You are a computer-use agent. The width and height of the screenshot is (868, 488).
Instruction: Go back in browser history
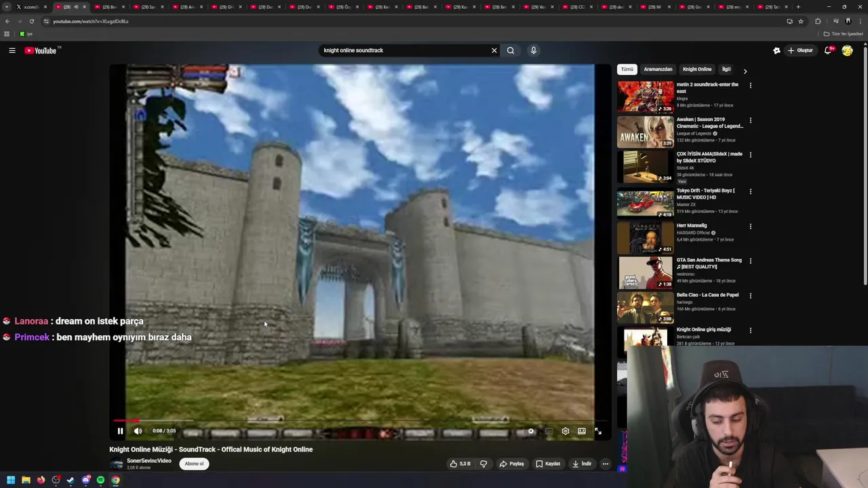click(x=7, y=21)
